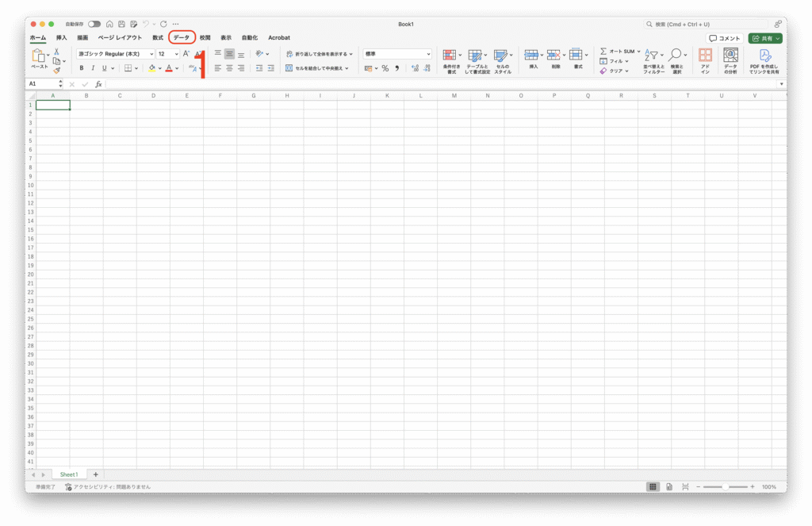Click the Decrease Decimal icon
Image resolution: width=812 pixels, height=526 pixels.
pyautogui.click(x=427, y=68)
